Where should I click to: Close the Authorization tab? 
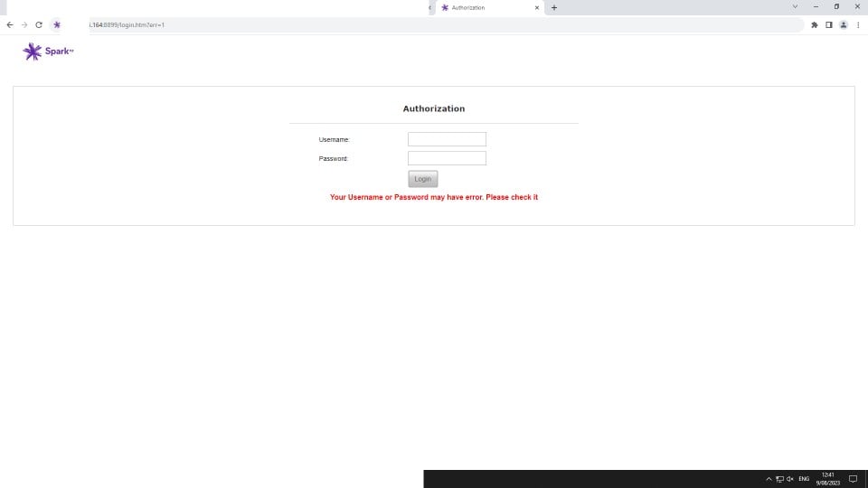pos(536,8)
